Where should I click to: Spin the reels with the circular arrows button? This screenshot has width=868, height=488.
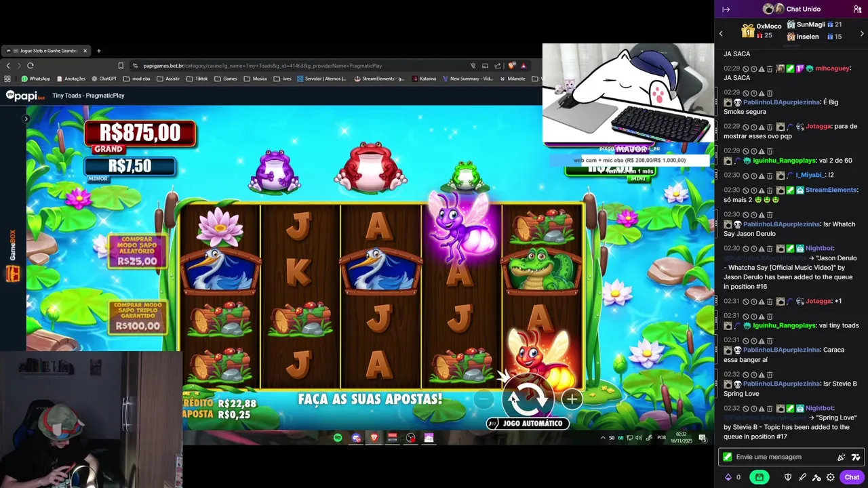(x=528, y=399)
